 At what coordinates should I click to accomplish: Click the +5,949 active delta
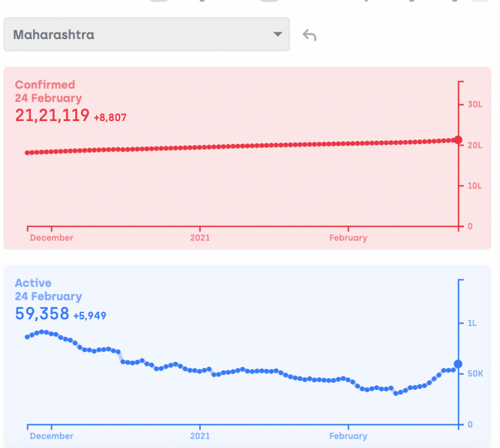point(90,316)
